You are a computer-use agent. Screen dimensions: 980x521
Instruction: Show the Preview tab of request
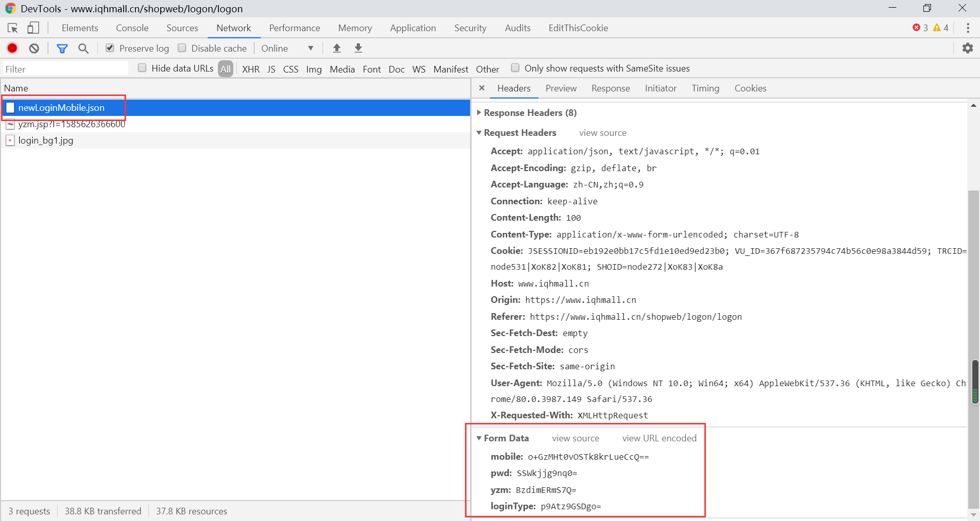(561, 88)
